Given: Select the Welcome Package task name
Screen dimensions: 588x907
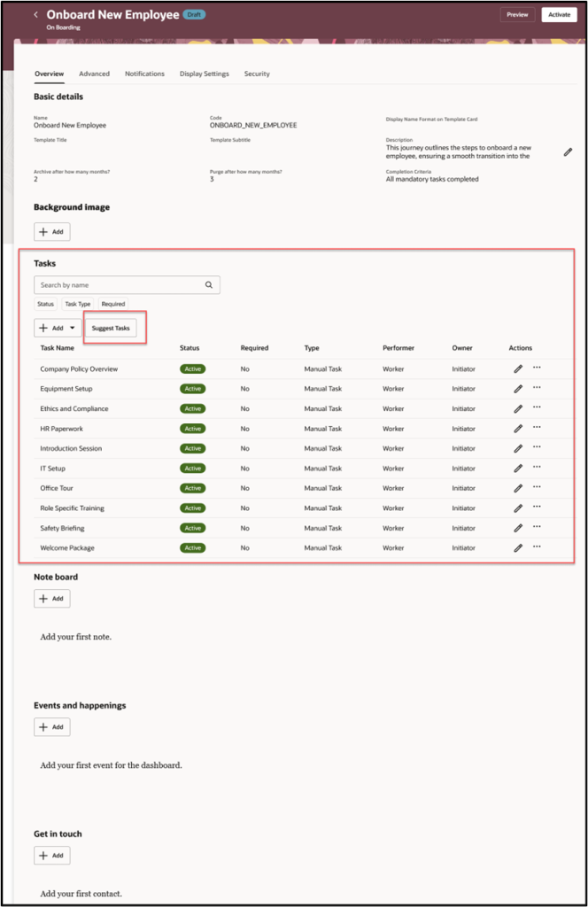Looking at the screenshot, I should 67,547.
